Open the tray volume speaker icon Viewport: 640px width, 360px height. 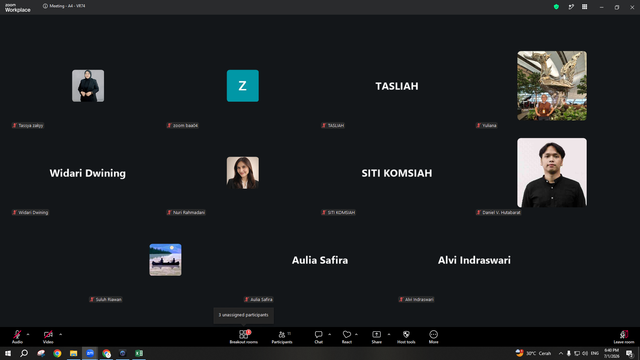click(585, 353)
